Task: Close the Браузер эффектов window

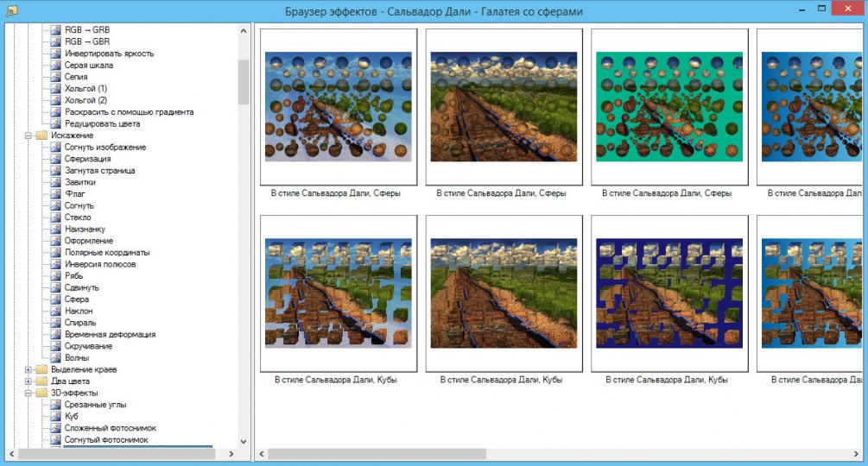Action: (x=849, y=9)
